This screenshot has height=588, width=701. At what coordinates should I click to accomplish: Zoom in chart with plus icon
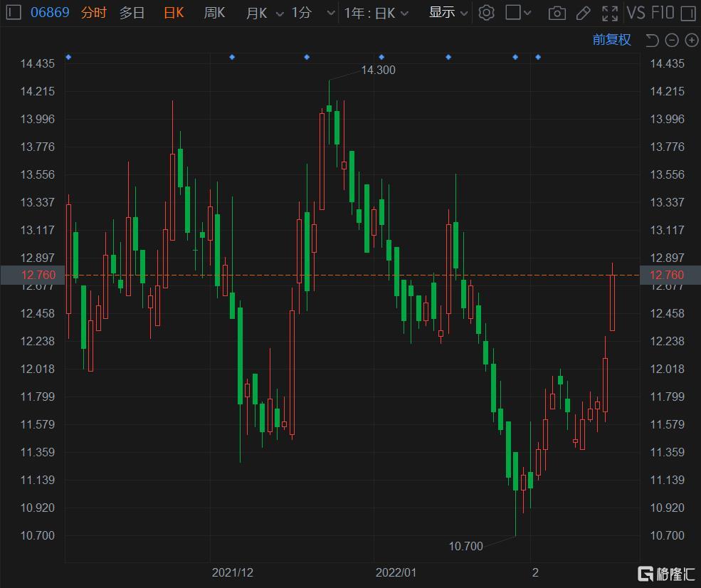tap(691, 40)
